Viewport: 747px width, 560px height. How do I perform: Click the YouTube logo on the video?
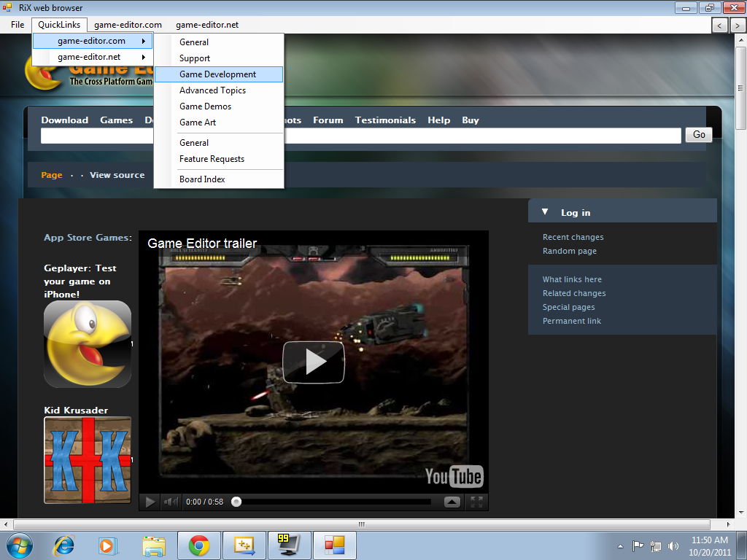(x=454, y=476)
